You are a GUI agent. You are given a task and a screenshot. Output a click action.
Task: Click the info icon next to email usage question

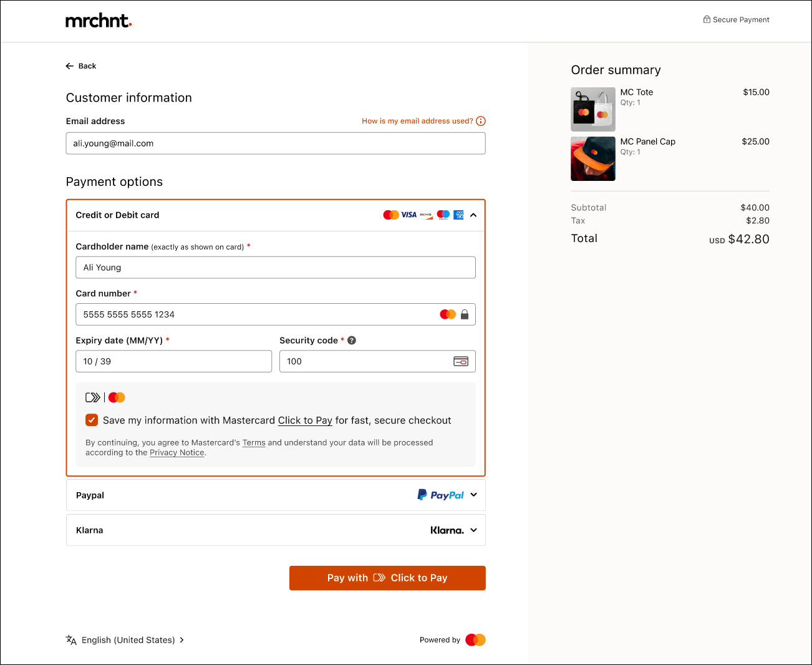point(480,120)
